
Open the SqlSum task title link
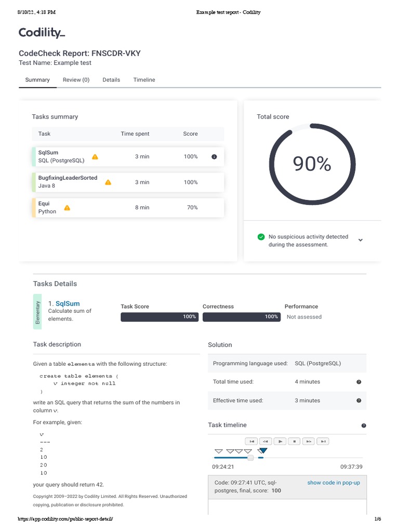coord(68,303)
